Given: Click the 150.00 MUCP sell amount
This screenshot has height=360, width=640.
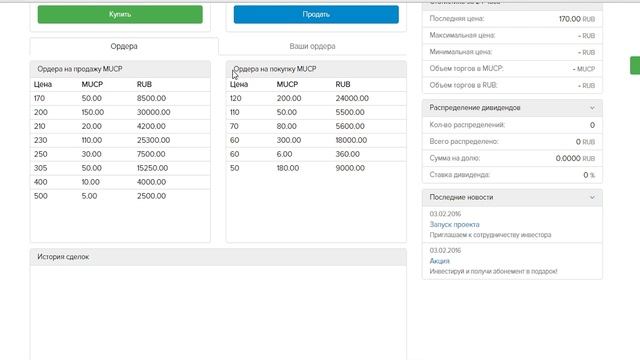Looking at the screenshot, I should pos(93,112).
